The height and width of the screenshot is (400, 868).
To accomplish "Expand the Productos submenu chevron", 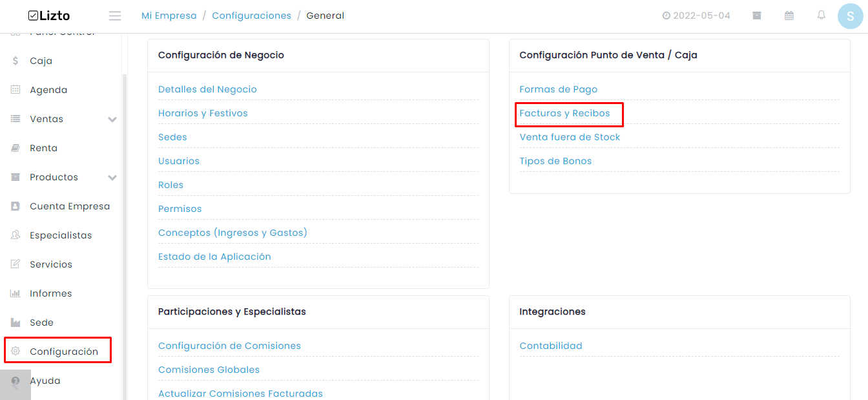I will tap(112, 178).
